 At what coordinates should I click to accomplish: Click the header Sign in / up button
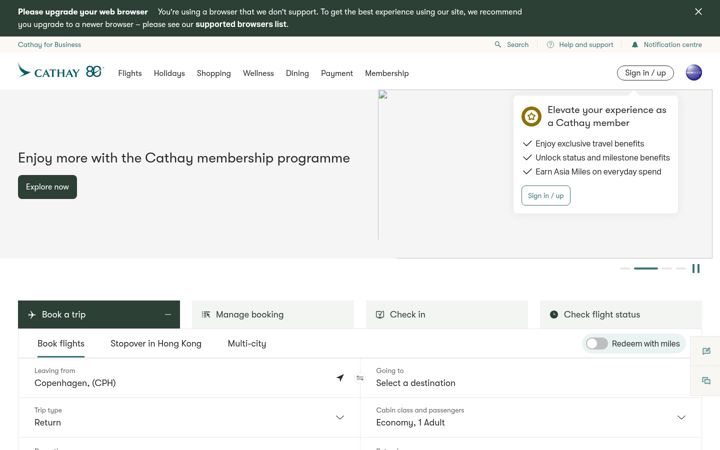[x=645, y=73]
